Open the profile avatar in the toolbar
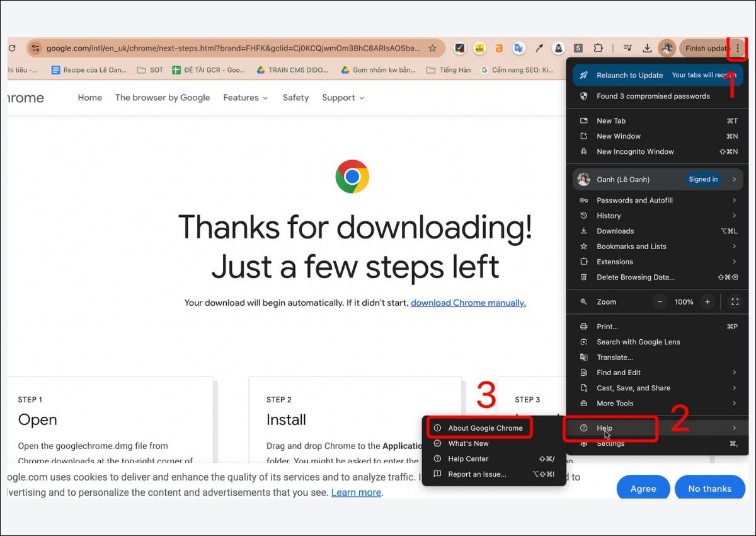This screenshot has width=756, height=536. (667, 48)
